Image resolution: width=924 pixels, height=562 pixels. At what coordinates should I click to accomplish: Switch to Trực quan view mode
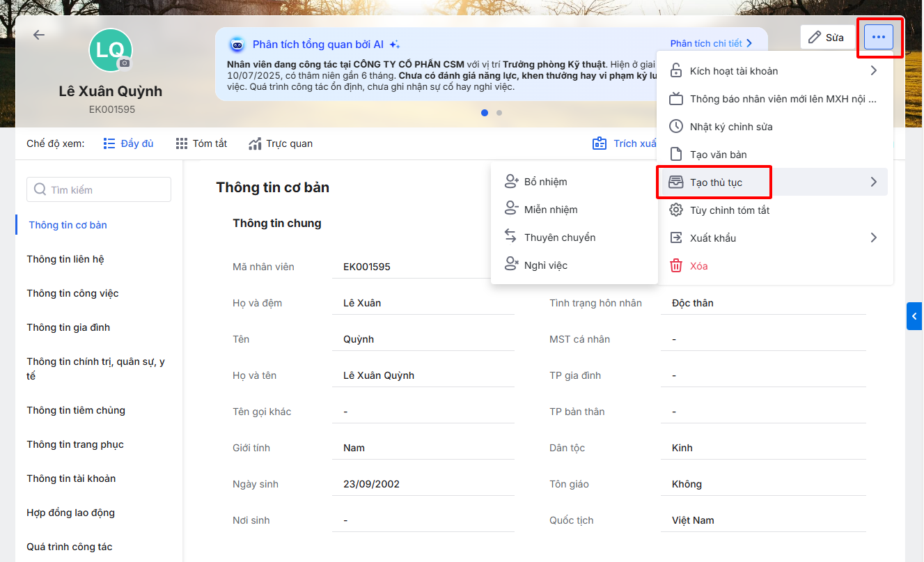(281, 143)
